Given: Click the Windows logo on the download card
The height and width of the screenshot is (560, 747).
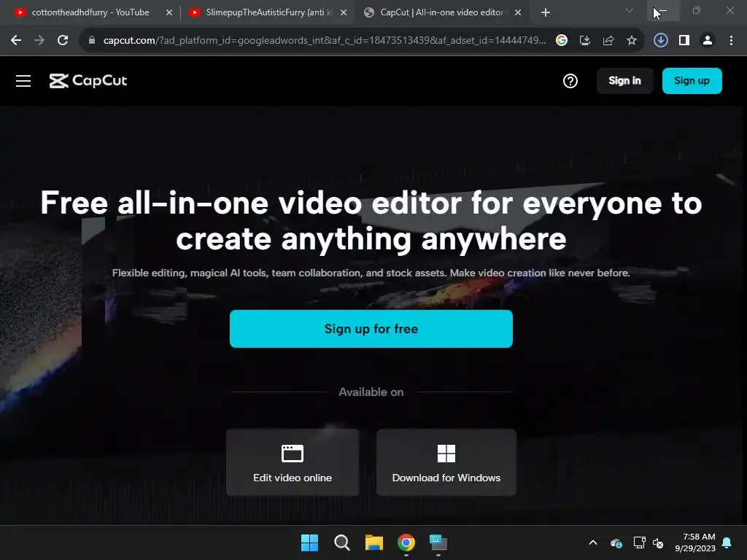Looking at the screenshot, I should (x=446, y=454).
